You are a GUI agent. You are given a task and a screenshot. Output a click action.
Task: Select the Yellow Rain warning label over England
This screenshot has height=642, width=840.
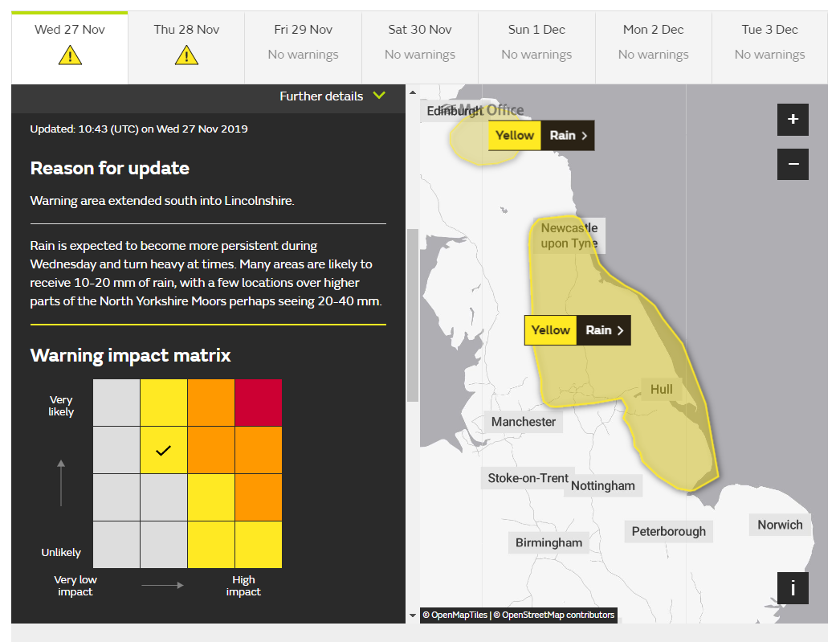point(550,330)
